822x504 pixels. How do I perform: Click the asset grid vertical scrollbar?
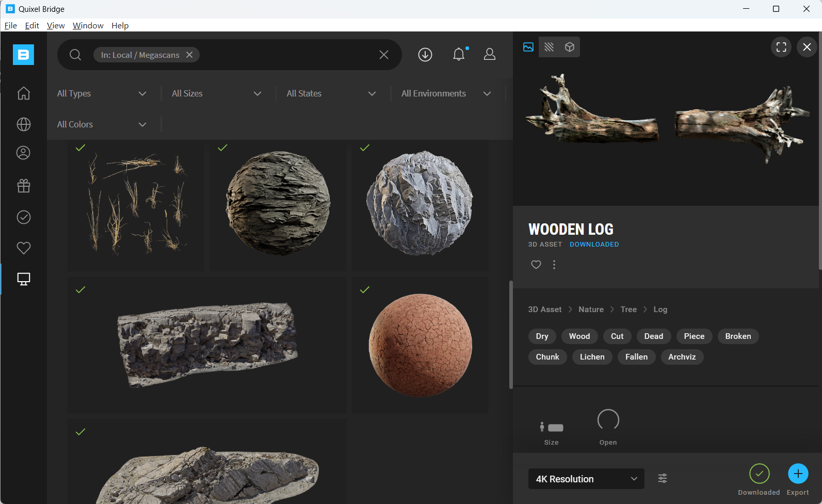click(x=511, y=335)
